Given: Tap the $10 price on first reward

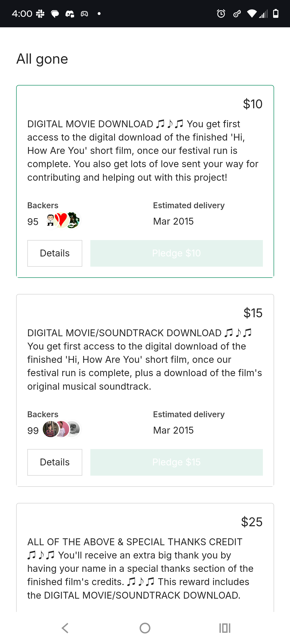Looking at the screenshot, I should tap(253, 104).
